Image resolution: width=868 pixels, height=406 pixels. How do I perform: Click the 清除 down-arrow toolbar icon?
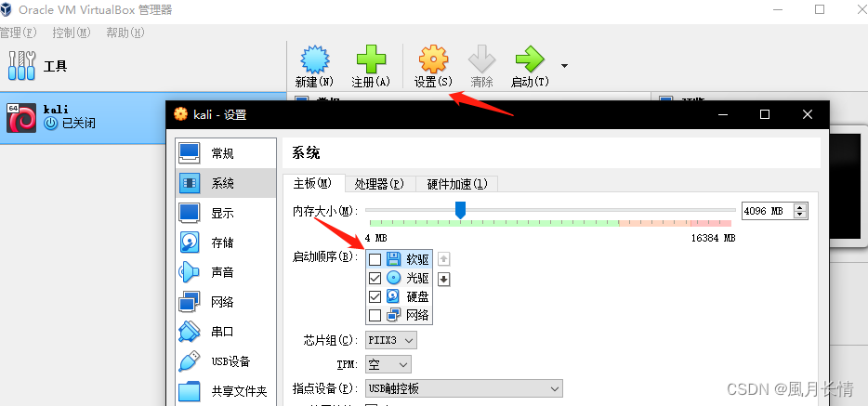481,59
